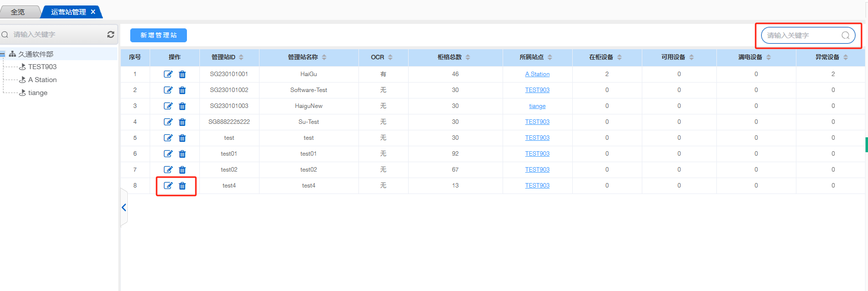The width and height of the screenshot is (868, 291).
Task: Select TEST903 in the station tree
Action: [x=42, y=67]
